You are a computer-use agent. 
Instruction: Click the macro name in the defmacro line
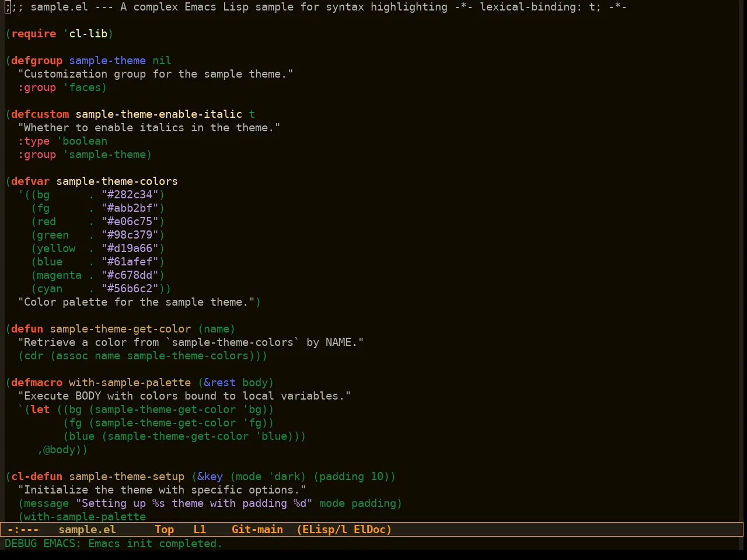(x=130, y=383)
